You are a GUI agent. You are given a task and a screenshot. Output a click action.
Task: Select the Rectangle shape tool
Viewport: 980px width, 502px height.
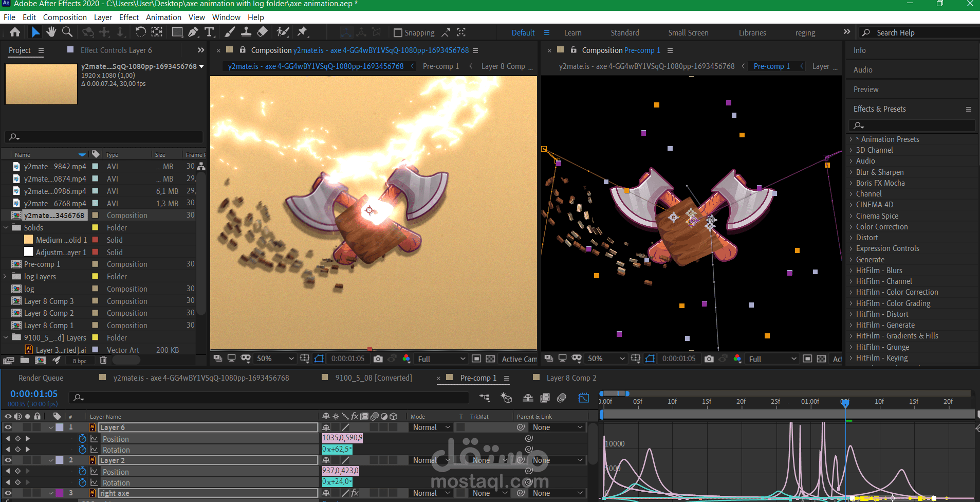[x=177, y=32]
